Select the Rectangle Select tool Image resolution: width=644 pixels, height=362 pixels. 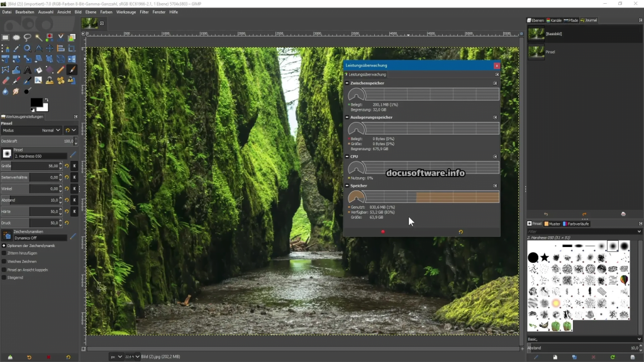6,38
